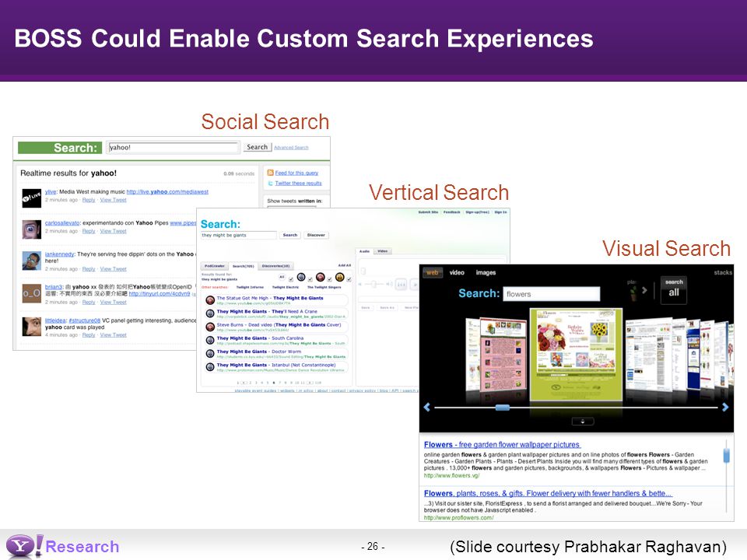Click the Discover button in Vertical Search
Screen dimensions: 747x560
(316, 235)
